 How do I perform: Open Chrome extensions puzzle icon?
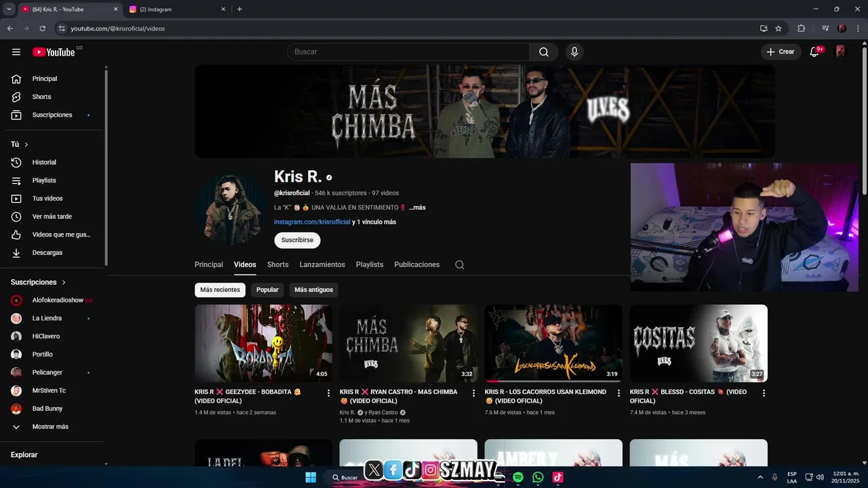[x=801, y=28]
